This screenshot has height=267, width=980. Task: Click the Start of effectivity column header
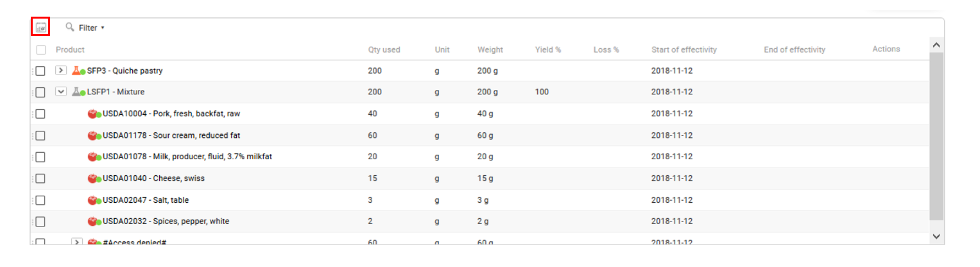pyautogui.click(x=683, y=49)
